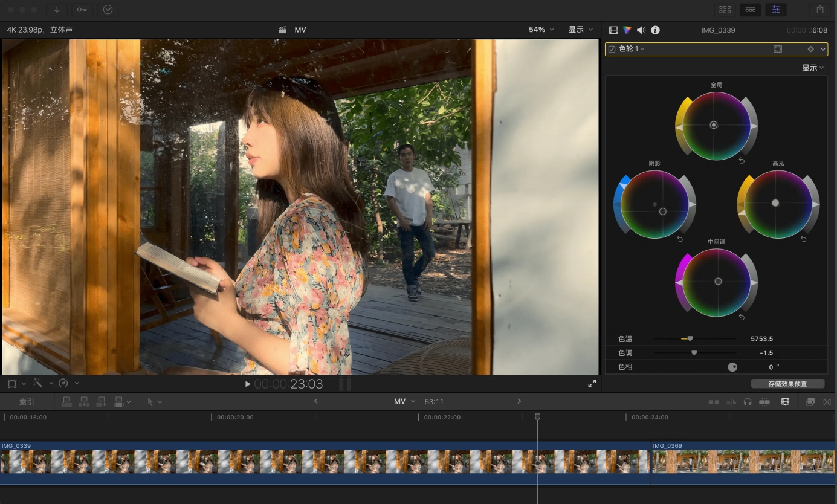Click the append clip edit icon
Image resolution: width=837 pixels, height=504 pixels.
[102, 401]
